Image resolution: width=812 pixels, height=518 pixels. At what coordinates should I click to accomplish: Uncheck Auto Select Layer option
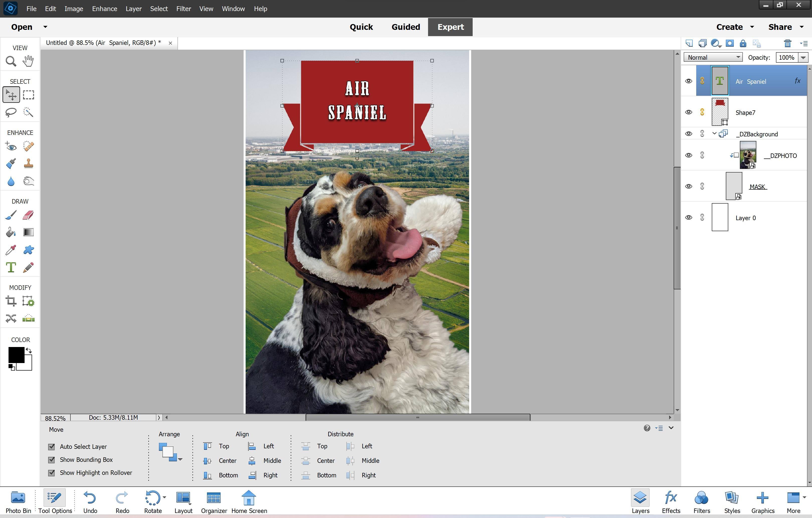click(x=52, y=447)
